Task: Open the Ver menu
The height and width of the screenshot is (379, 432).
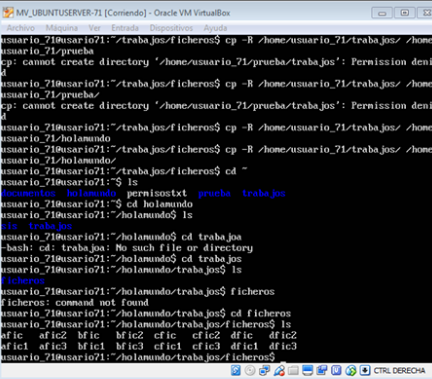Action: pyautogui.click(x=95, y=28)
